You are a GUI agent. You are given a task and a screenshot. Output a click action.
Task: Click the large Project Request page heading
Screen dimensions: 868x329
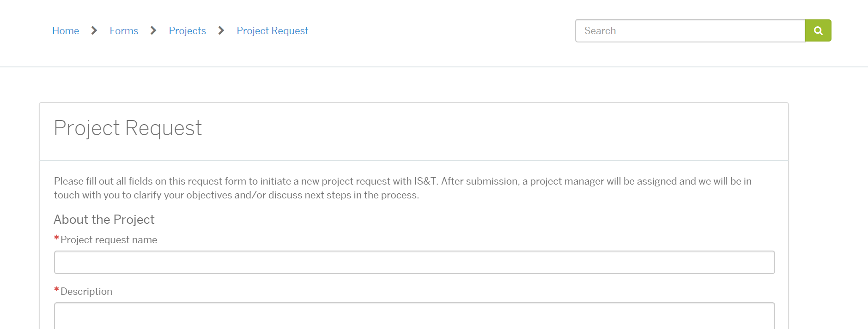pyautogui.click(x=128, y=128)
